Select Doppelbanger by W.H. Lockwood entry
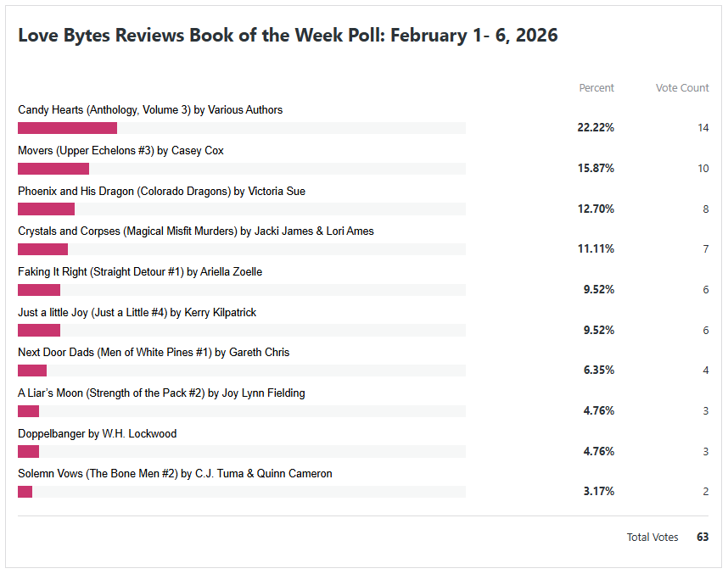The image size is (728, 574). (97, 434)
